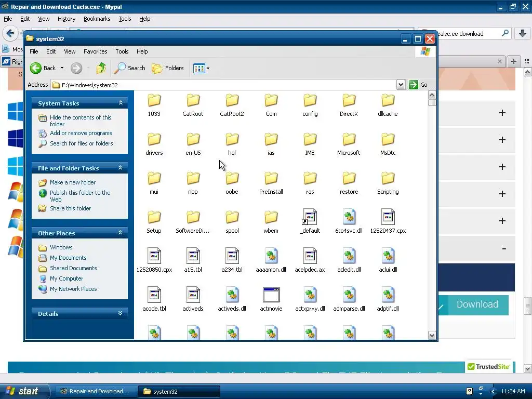Click Hide the contents of this folder

pos(81,121)
